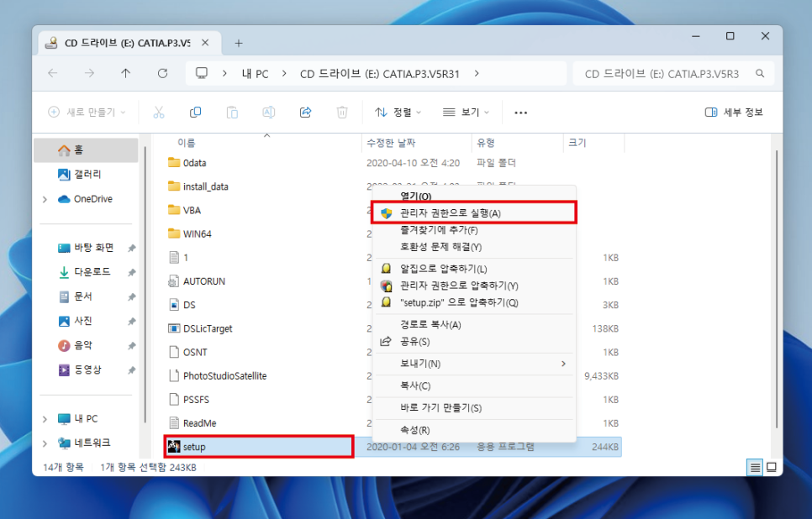
Task: Choose "setup.zip" 으로 압축하기(Q)
Action: (x=474, y=302)
